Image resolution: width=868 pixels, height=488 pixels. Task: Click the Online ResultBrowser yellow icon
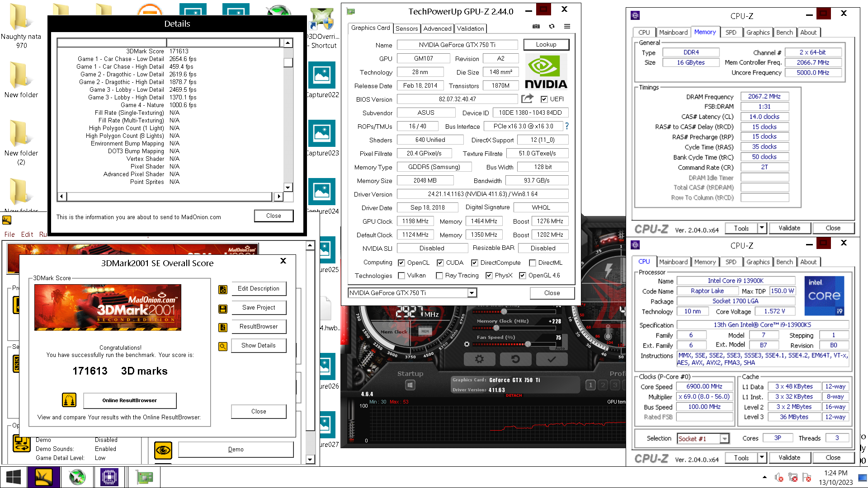69,400
